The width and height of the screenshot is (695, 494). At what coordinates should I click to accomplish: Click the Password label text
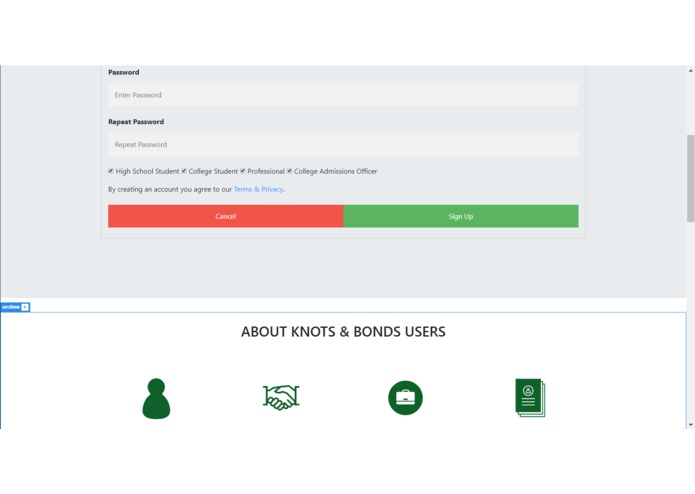coord(124,72)
